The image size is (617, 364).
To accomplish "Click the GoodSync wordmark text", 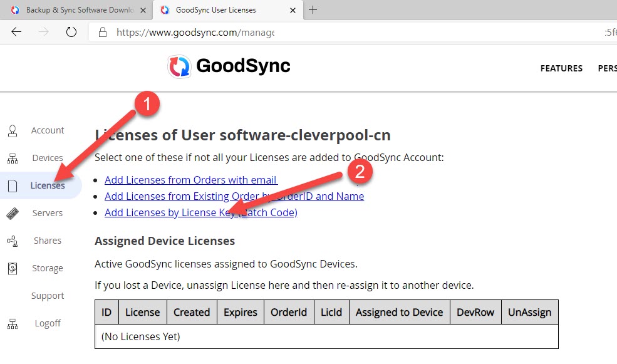I will click(243, 66).
